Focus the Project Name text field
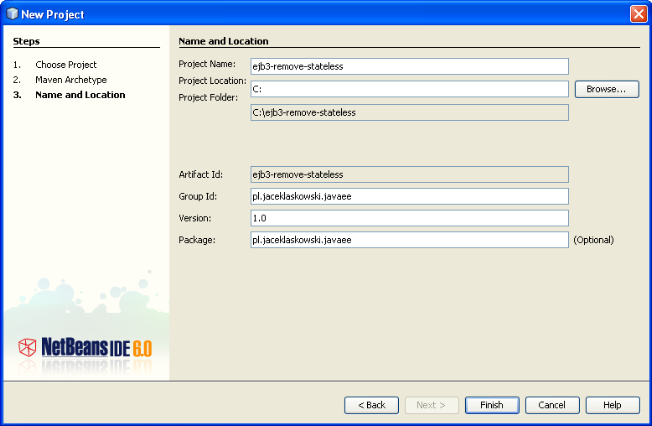Viewport: 652px width, 426px height. (410, 67)
